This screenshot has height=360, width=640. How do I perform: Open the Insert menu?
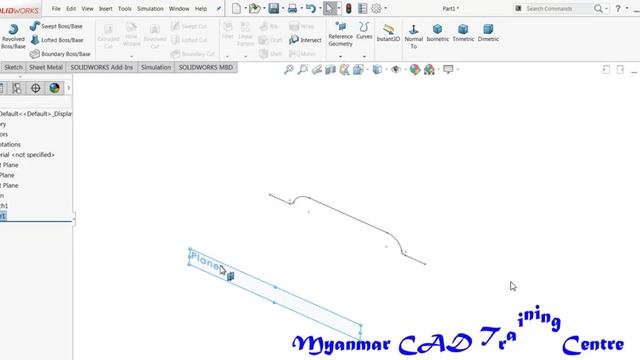(x=105, y=9)
